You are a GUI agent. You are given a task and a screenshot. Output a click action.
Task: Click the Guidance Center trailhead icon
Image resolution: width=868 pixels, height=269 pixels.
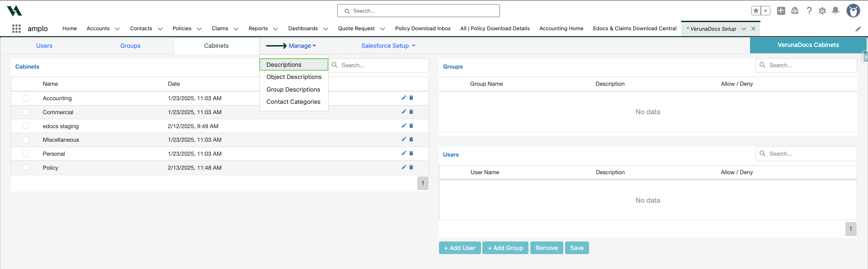795,11
